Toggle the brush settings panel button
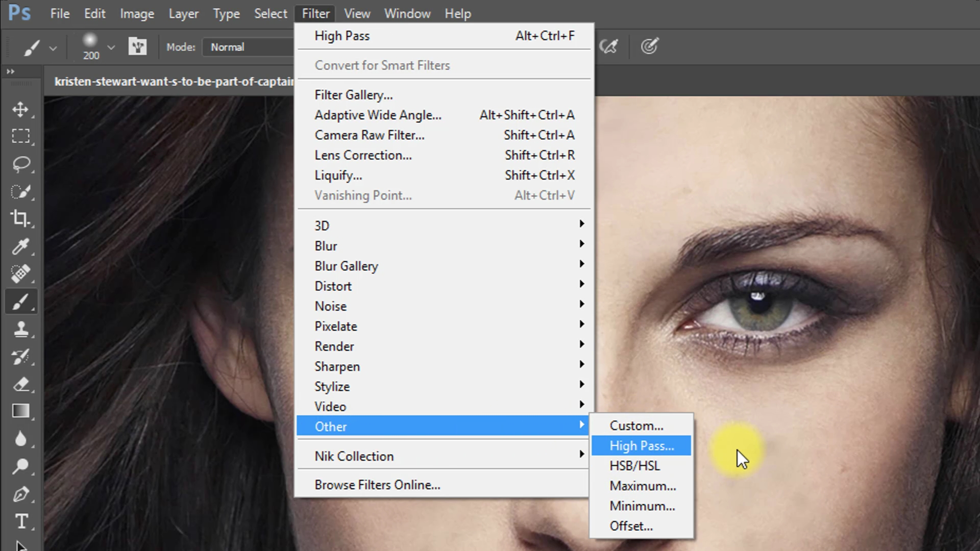The image size is (980, 551). (x=137, y=47)
